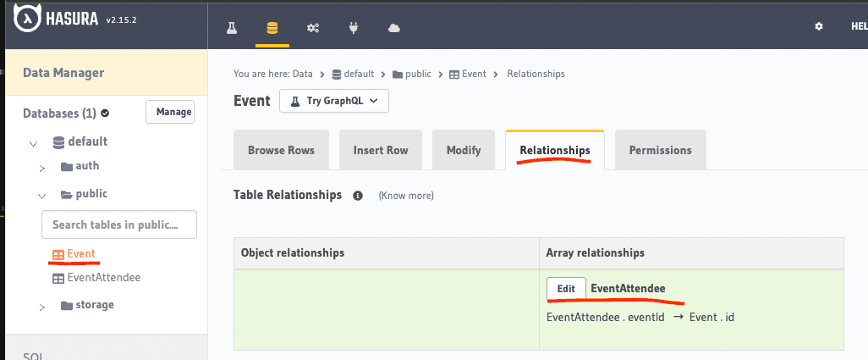
Task: Open the Know more link
Action: click(x=406, y=196)
